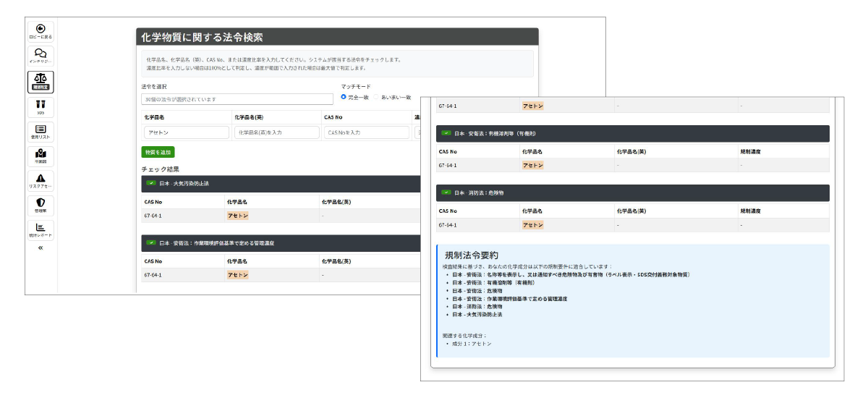This screenshot has height=398, width=868.
Task: Click the 化学品名 field containing アセトン
Action: click(186, 133)
